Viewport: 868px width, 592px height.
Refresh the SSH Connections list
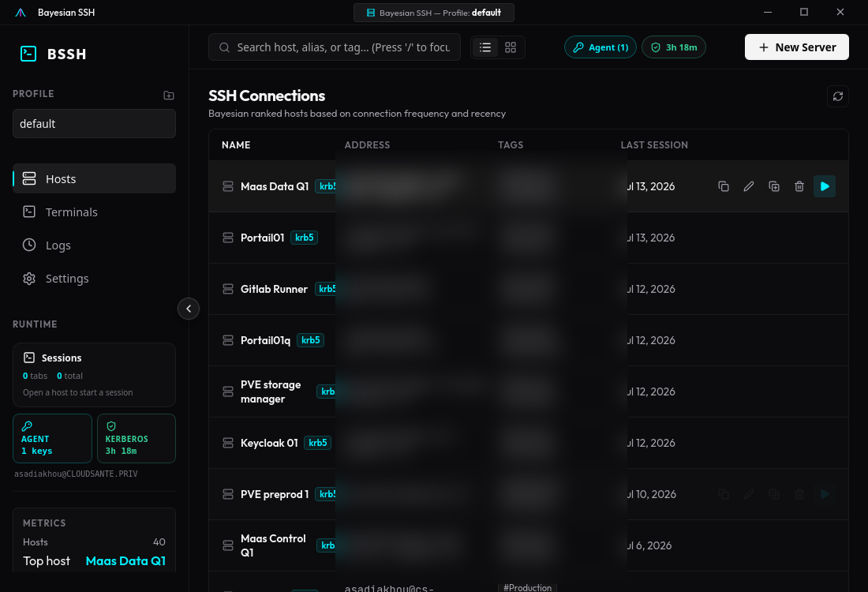click(837, 96)
